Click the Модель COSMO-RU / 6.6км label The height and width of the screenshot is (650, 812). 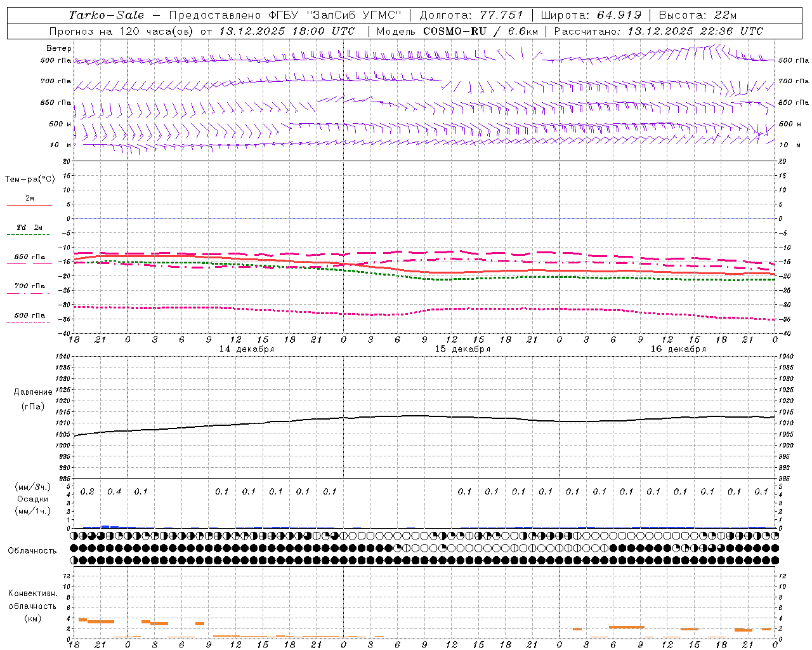(x=457, y=31)
